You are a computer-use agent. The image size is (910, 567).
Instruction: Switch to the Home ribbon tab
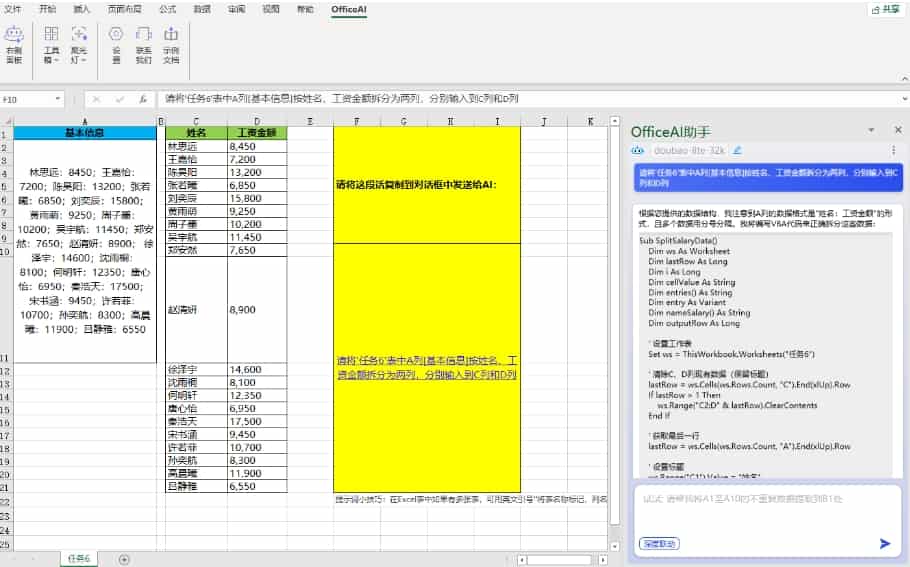pyautogui.click(x=48, y=9)
